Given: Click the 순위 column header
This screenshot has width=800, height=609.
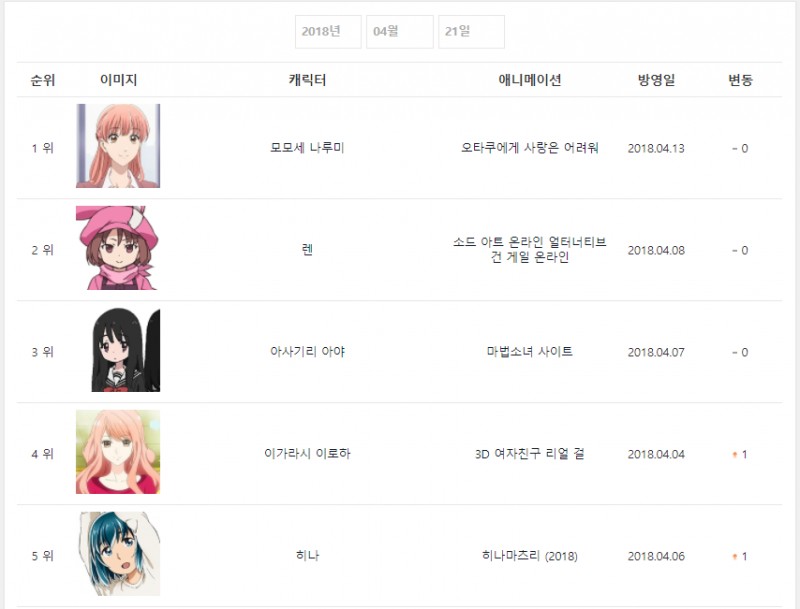Looking at the screenshot, I should (43, 80).
